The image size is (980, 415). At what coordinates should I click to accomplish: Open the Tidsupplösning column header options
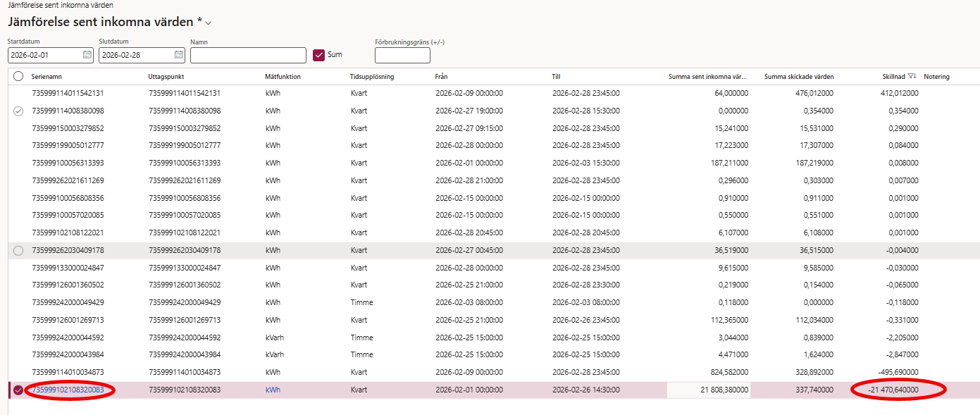point(372,76)
